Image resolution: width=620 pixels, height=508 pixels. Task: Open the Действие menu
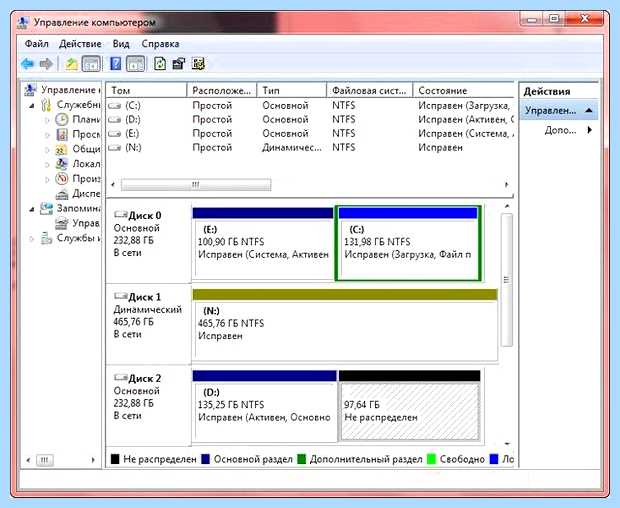(80, 43)
